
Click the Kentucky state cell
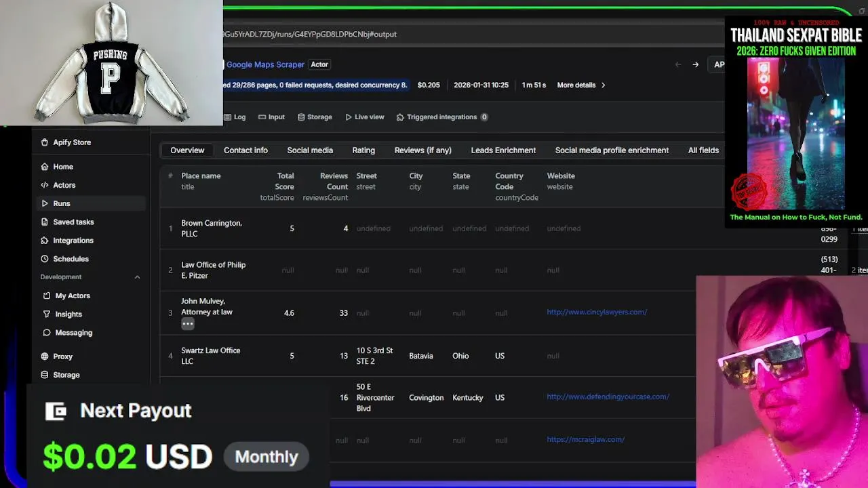coord(468,398)
